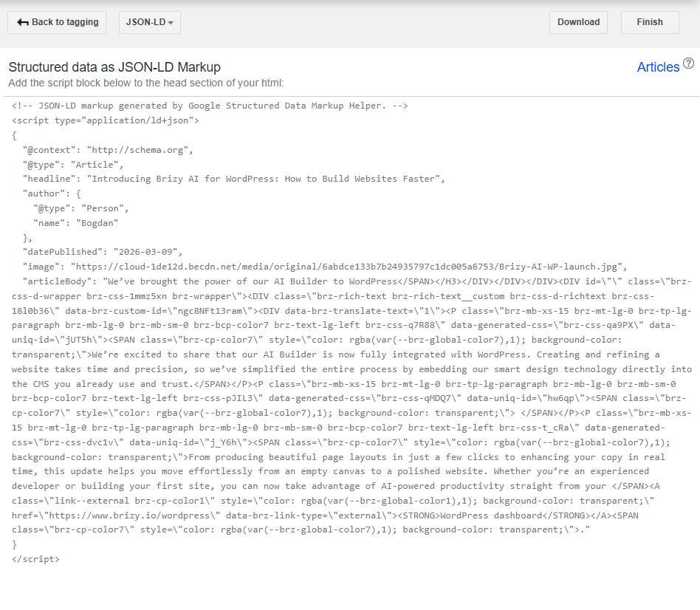The height and width of the screenshot is (610, 700).
Task: Click the headline line about Brizy AI
Action: (233, 179)
